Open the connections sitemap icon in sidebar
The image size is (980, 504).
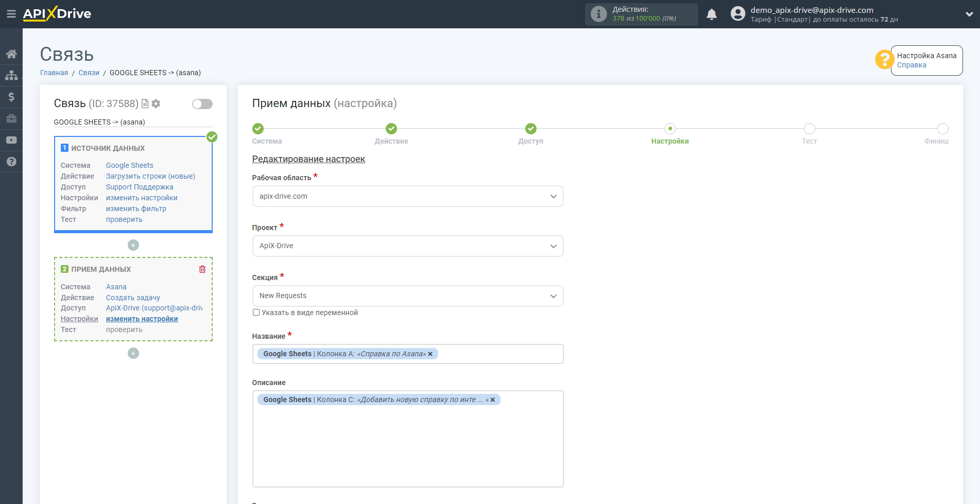pos(11,76)
